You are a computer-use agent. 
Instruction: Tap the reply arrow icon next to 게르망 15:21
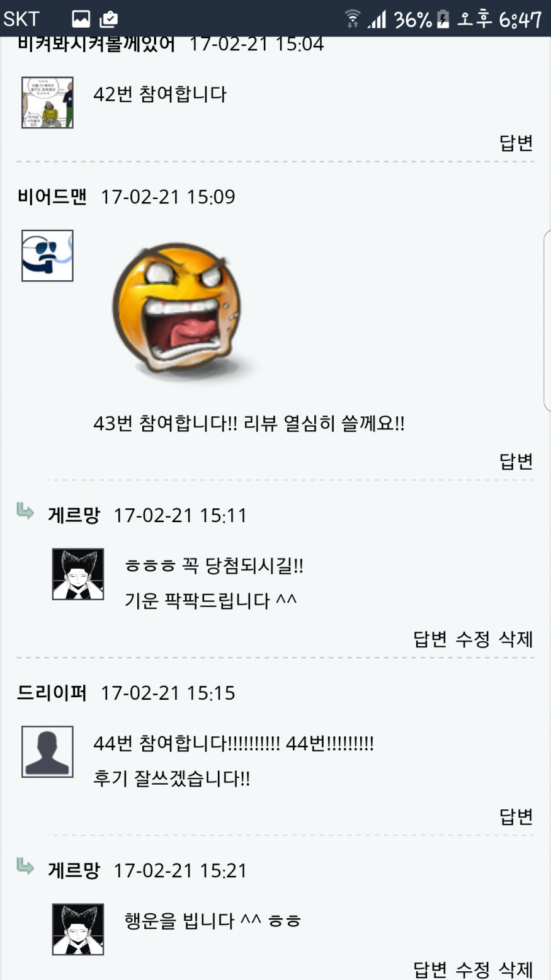click(x=25, y=866)
